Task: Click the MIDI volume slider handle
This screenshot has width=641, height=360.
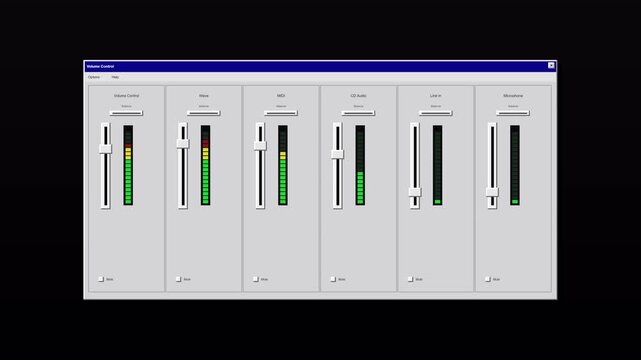Action: pyautogui.click(x=260, y=145)
